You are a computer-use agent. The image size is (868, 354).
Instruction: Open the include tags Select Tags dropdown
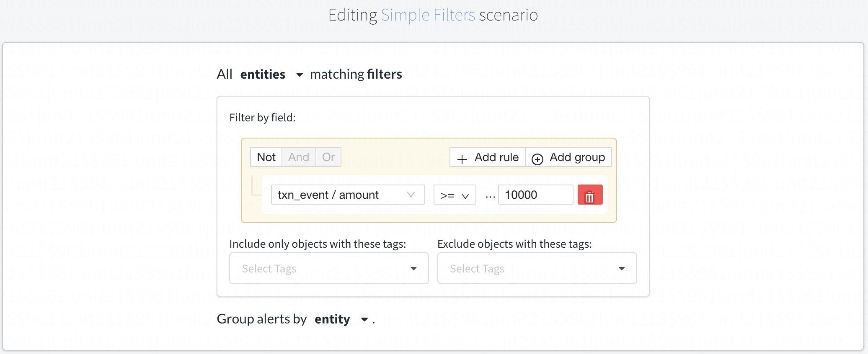329,269
